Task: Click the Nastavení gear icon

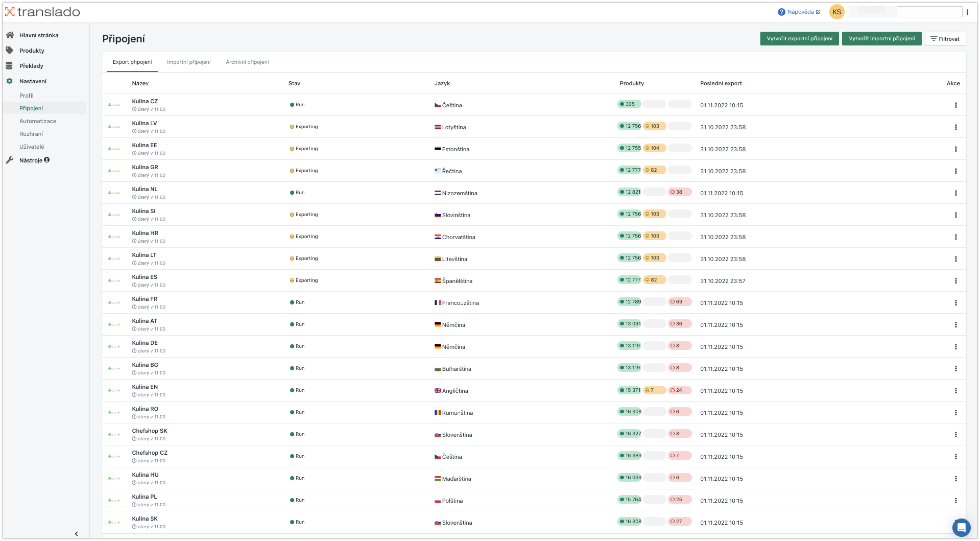Action: coord(9,81)
